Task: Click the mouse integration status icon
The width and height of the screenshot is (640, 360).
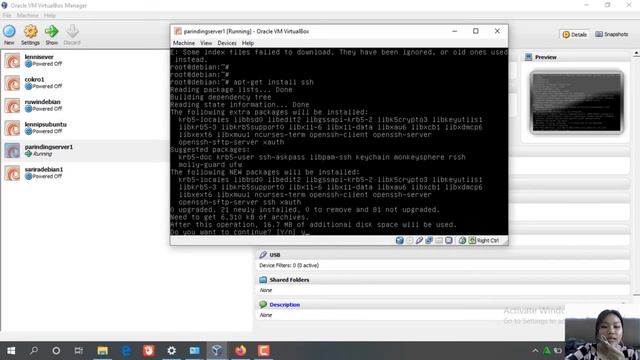Action: tap(462, 240)
